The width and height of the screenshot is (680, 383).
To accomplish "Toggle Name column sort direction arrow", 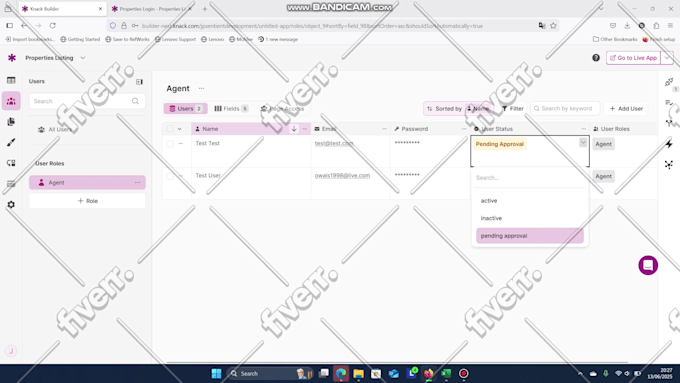I will (294, 129).
